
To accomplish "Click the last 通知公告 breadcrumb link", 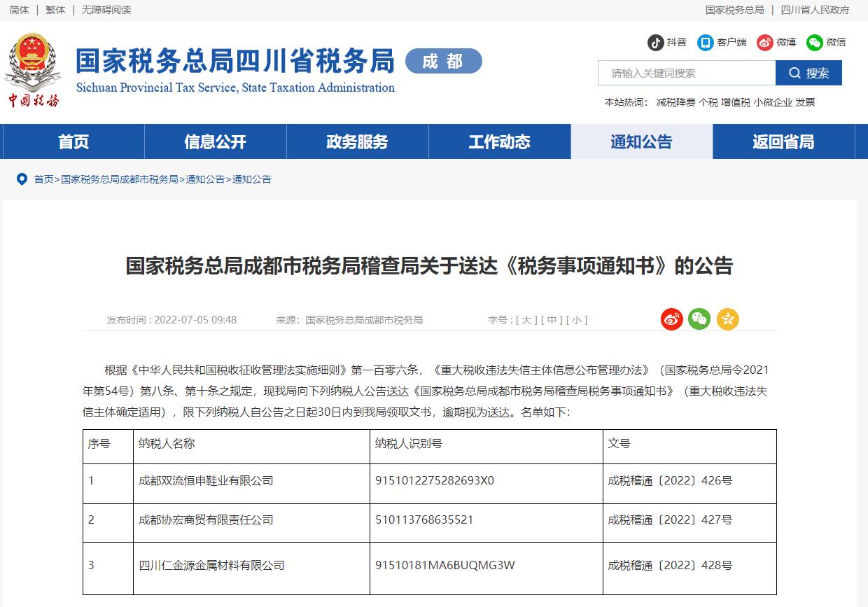I will 252,179.
